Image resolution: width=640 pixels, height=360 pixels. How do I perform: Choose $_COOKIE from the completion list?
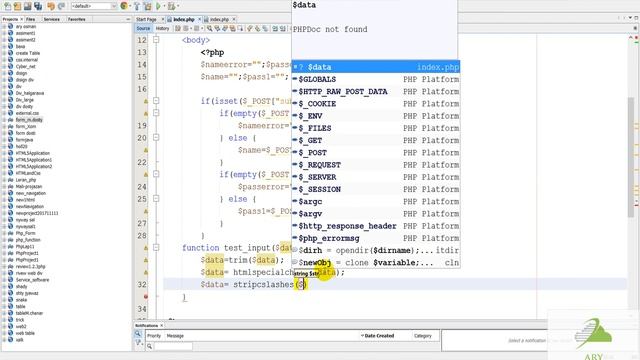(376, 104)
